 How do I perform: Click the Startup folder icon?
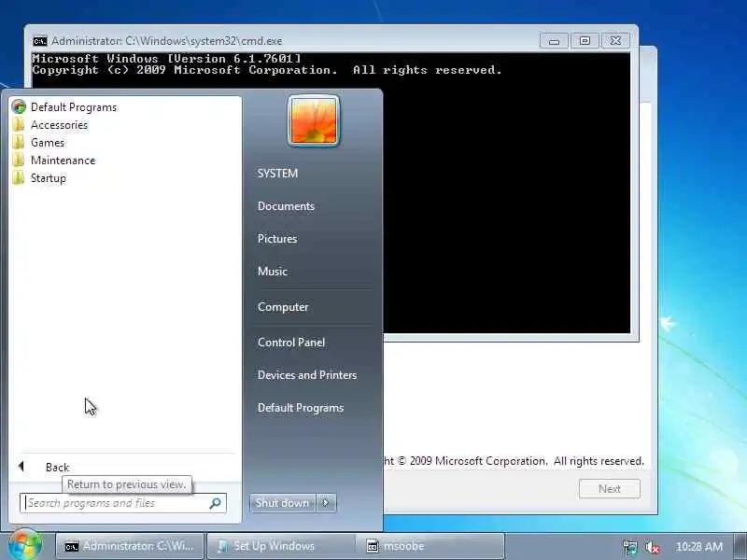(x=19, y=178)
